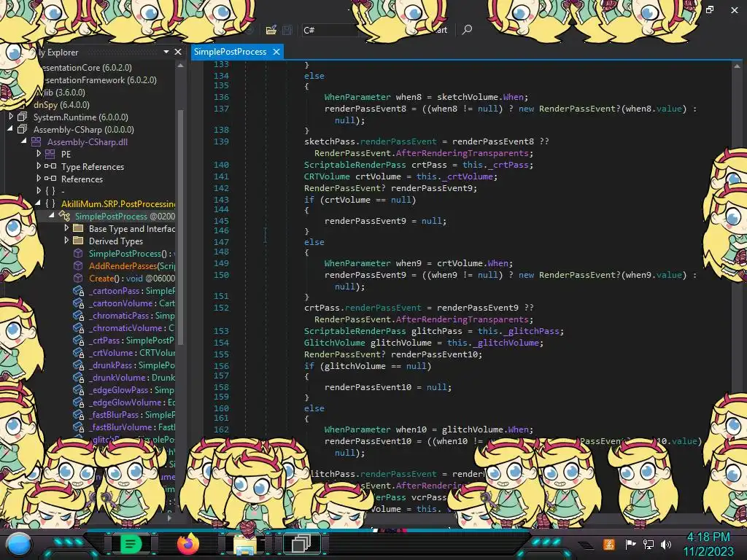Screen dimensions: 747x560
Task: Click the Open file toolbar icon
Action: point(271,30)
